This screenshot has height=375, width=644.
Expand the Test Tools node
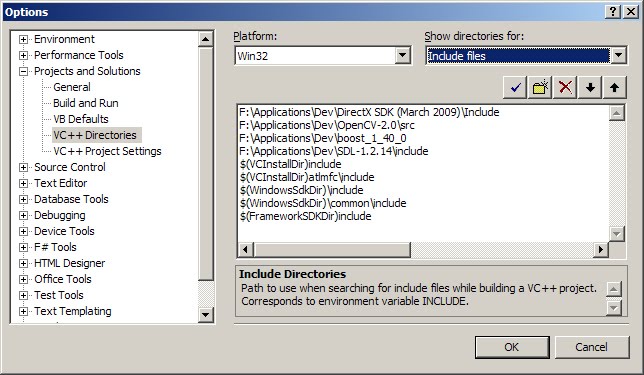coord(23,296)
